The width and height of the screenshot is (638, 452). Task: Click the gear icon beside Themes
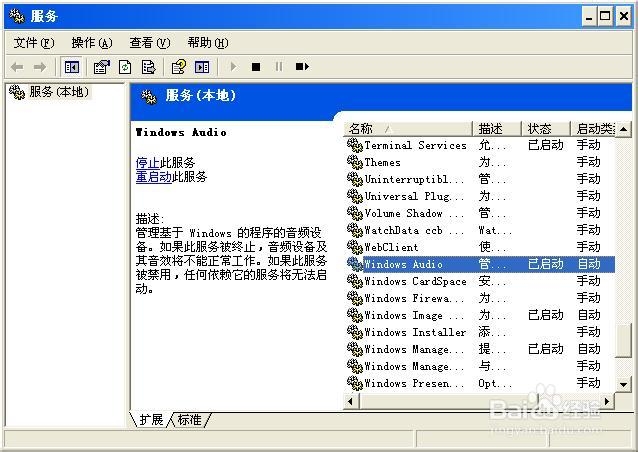(x=355, y=162)
